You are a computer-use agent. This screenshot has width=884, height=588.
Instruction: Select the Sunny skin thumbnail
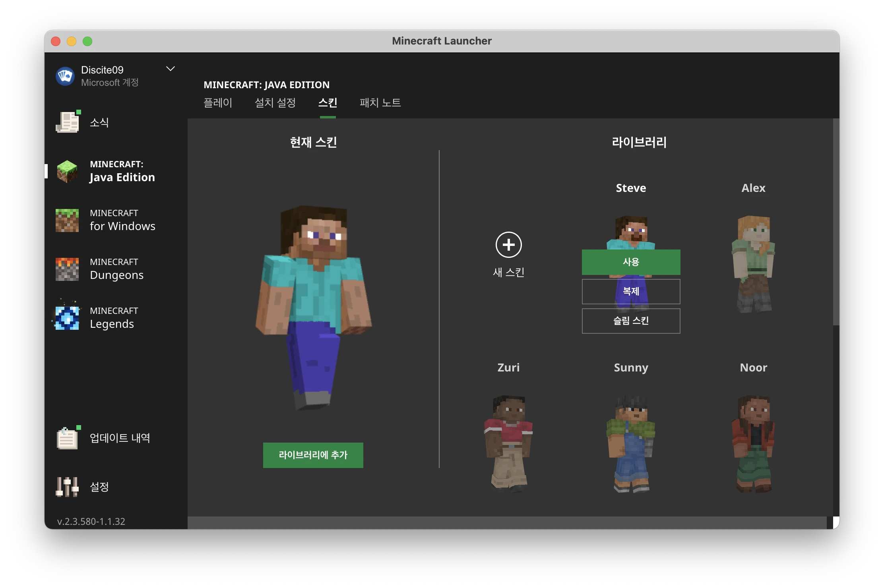[x=631, y=443]
